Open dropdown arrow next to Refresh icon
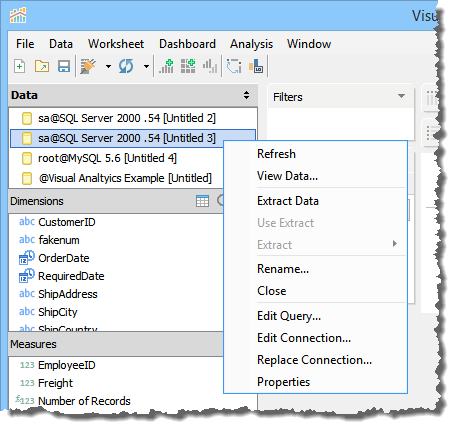This screenshot has height=429, width=456. 146,66
